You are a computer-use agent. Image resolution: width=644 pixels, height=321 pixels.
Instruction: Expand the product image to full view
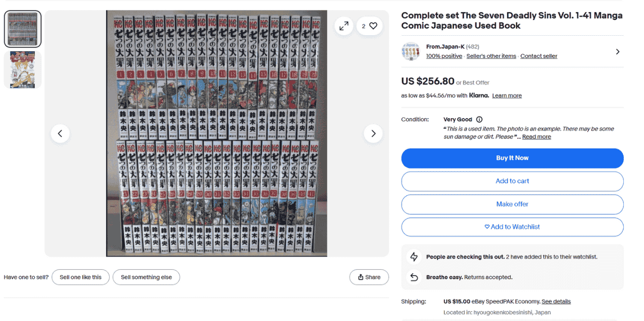[x=344, y=26]
